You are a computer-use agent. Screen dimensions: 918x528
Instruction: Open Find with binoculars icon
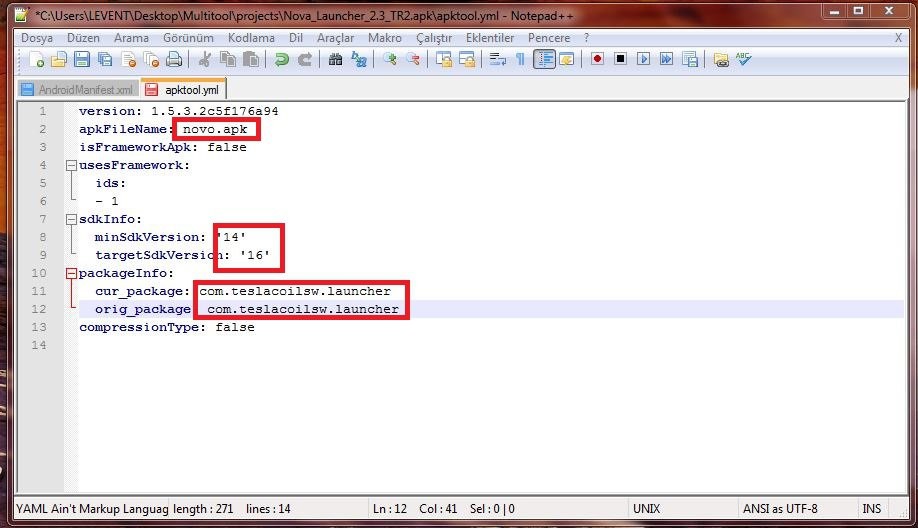pos(335,59)
